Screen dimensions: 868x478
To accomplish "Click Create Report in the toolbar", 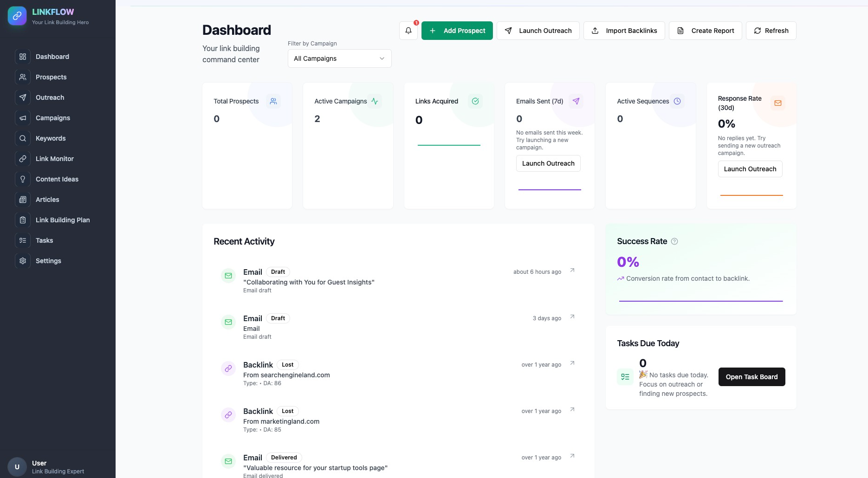I will point(705,31).
